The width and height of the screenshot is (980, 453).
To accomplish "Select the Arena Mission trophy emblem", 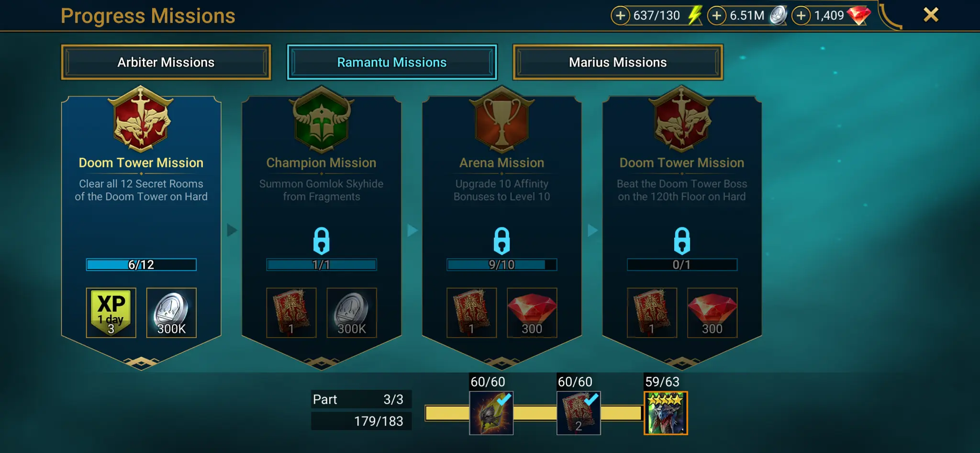I will (x=501, y=119).
